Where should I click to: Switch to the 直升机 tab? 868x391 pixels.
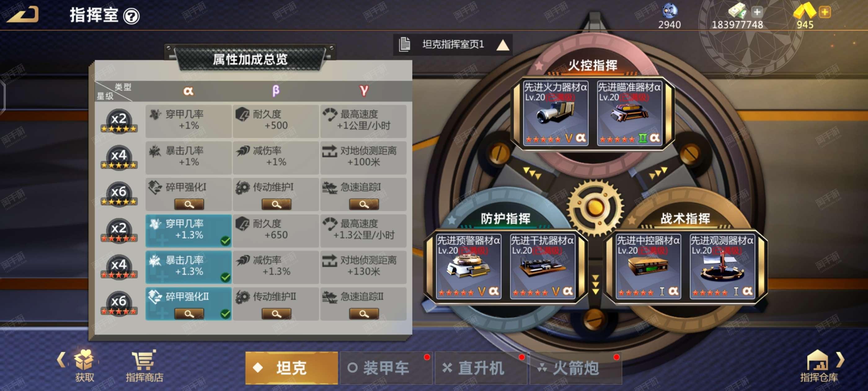[x=481, y=368]
